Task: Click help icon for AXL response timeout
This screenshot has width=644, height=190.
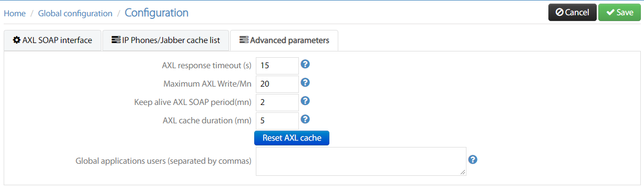Action: pyautogui.click(x=305, y=64)
